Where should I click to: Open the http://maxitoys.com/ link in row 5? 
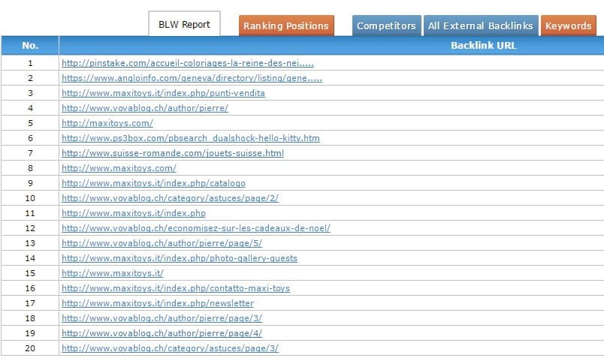tap(107, 123)
